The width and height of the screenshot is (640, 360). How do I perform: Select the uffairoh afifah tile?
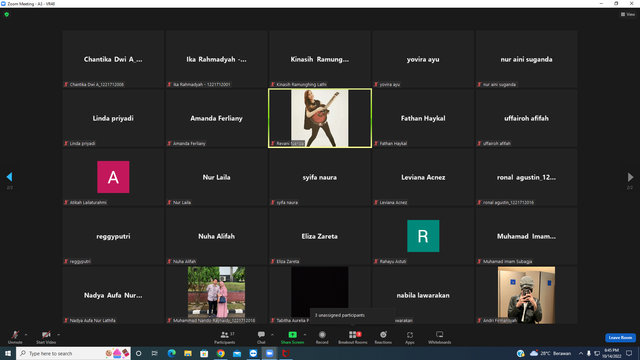[526, 118]
